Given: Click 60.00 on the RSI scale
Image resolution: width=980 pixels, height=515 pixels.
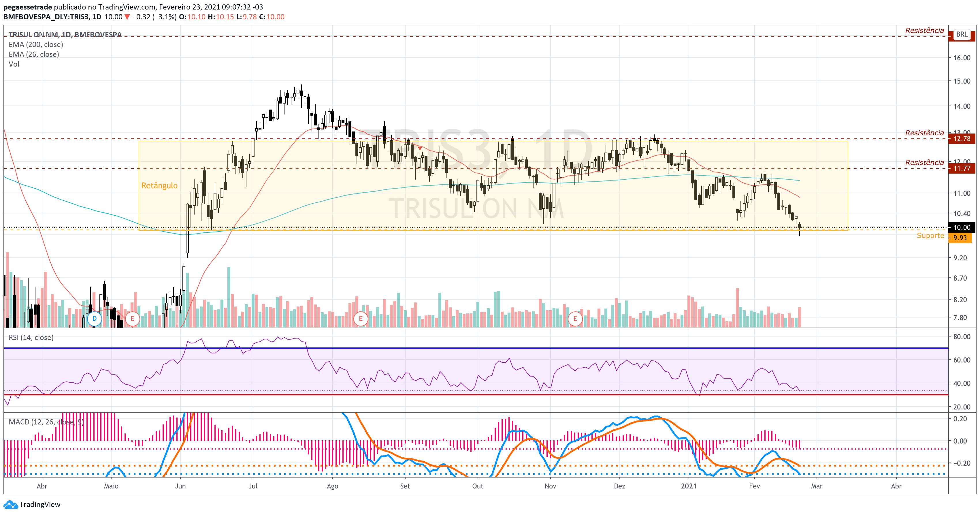Looking at the screenshot, I should click(x=962, y=360).
